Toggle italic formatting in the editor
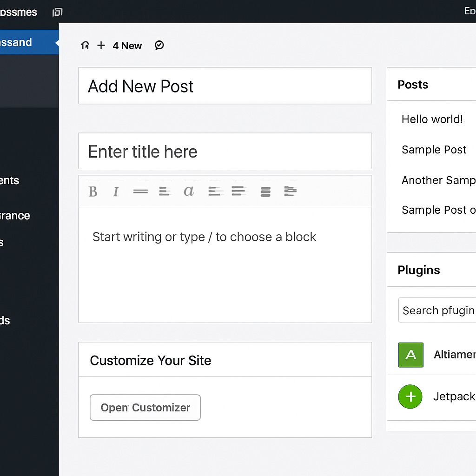This screenshot has height=476, width=476. coord(115,192)
